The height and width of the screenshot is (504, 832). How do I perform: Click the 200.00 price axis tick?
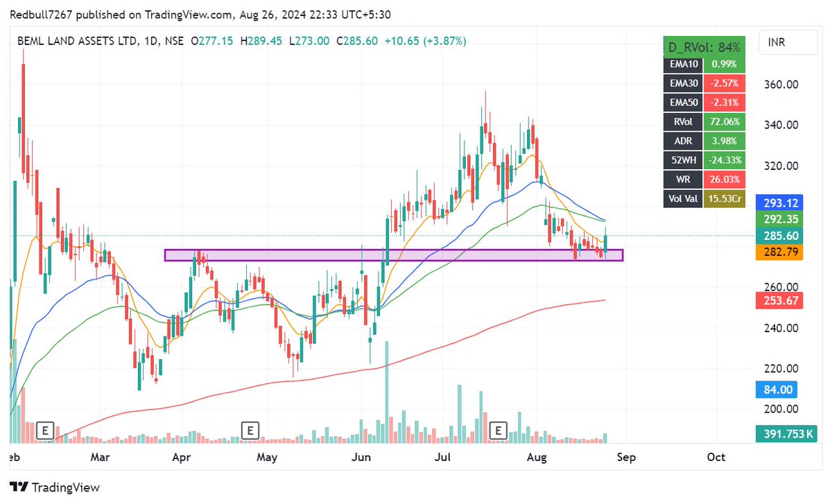tap(781, 410)
